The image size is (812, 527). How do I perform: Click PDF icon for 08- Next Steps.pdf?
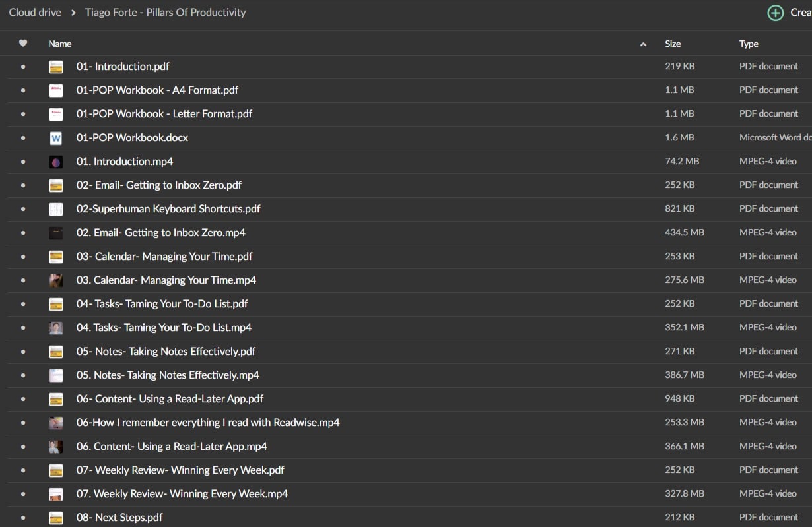pos(55,518)
